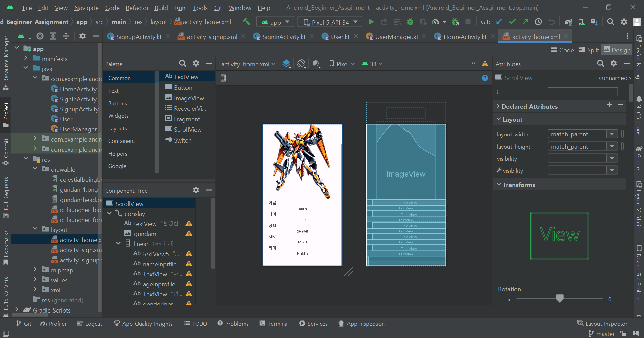Collapse the Layout attributes section
The width and height of the screenshot is (644, 338).
pos(499,119)
